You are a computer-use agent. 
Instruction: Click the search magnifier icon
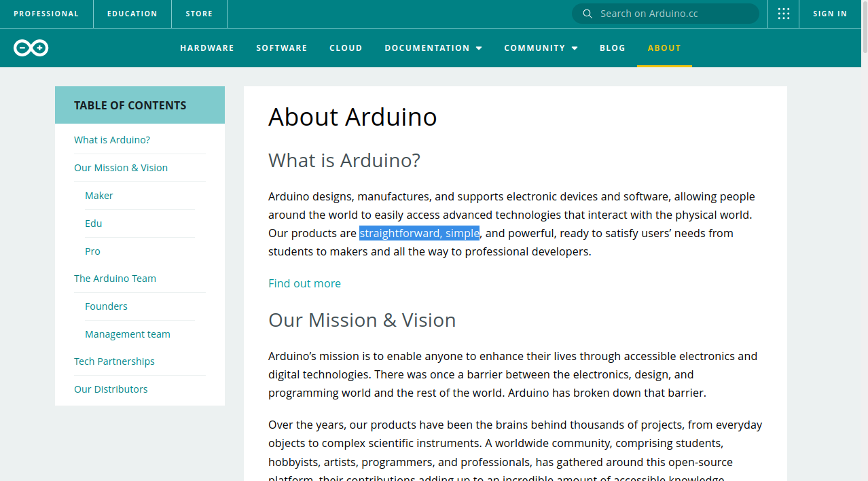(x=587, y=14)
